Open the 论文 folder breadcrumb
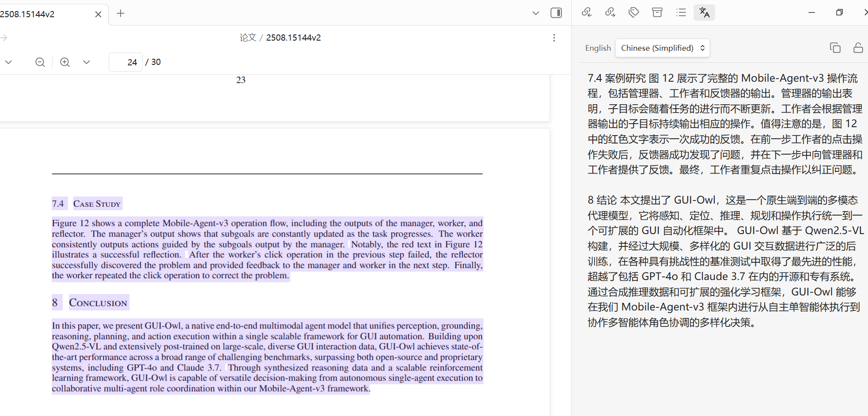This screenshot has width=868, height=416. (x=248, y=38)
